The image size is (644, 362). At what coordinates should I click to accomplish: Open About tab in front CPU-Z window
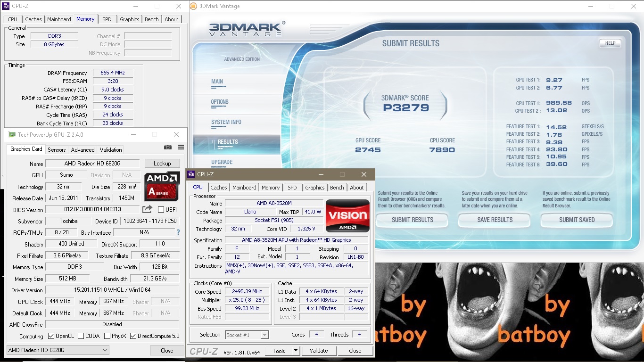357,188
